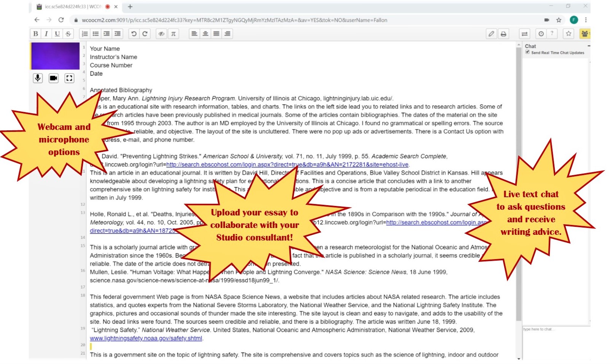
Task: Minimize the Chat panel
Action: (x=589, y=46)
